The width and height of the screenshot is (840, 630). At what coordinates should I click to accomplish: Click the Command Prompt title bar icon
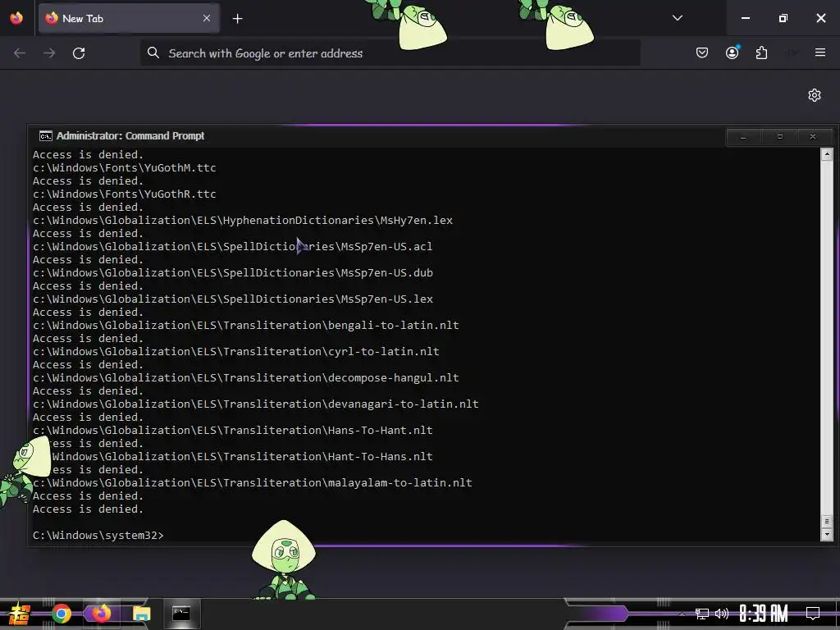click(x=46, y=136)
